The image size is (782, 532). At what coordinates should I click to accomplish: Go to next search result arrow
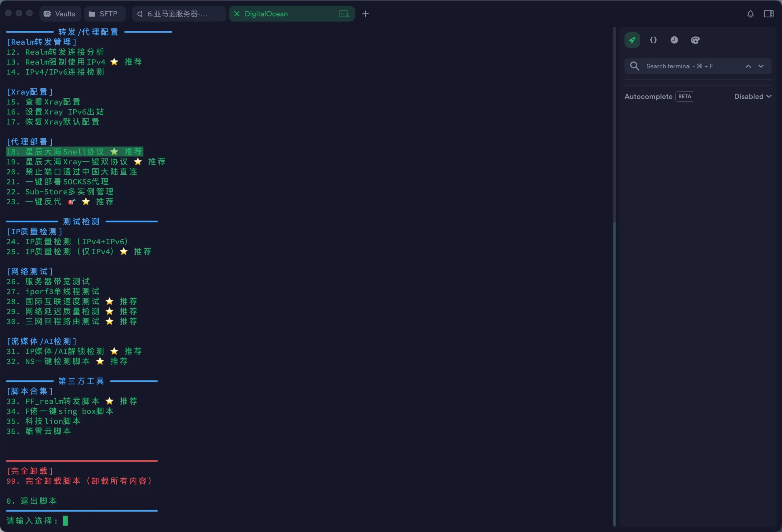tap(761, 66)
